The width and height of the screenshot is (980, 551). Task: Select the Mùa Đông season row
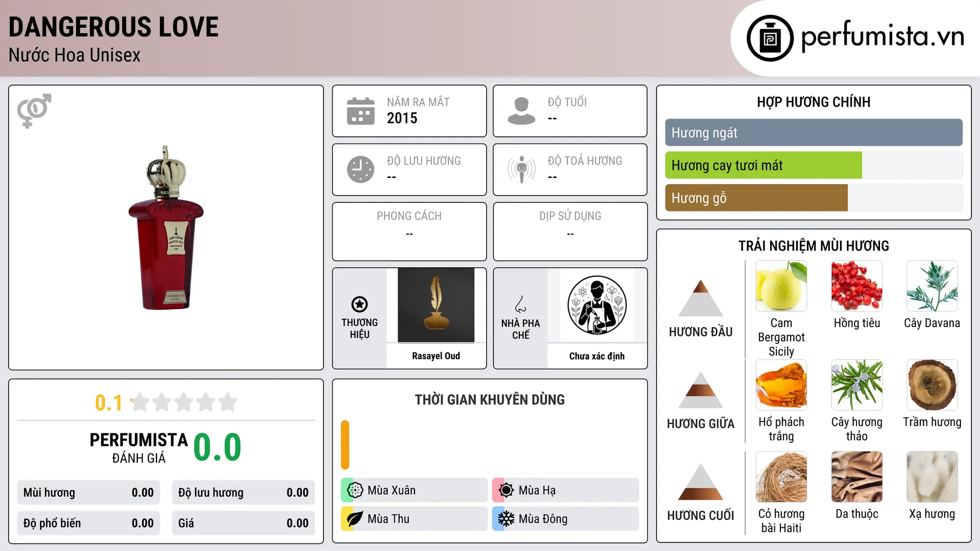pos(565,519)
